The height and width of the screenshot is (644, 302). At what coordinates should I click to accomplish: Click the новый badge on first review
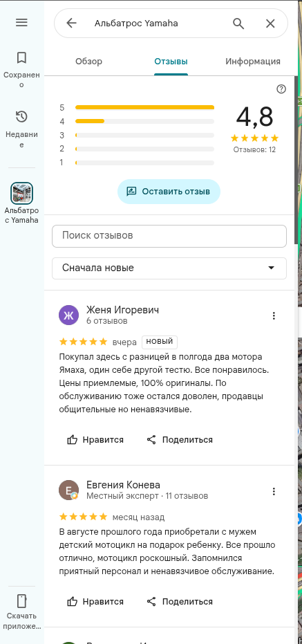(160, 342)
